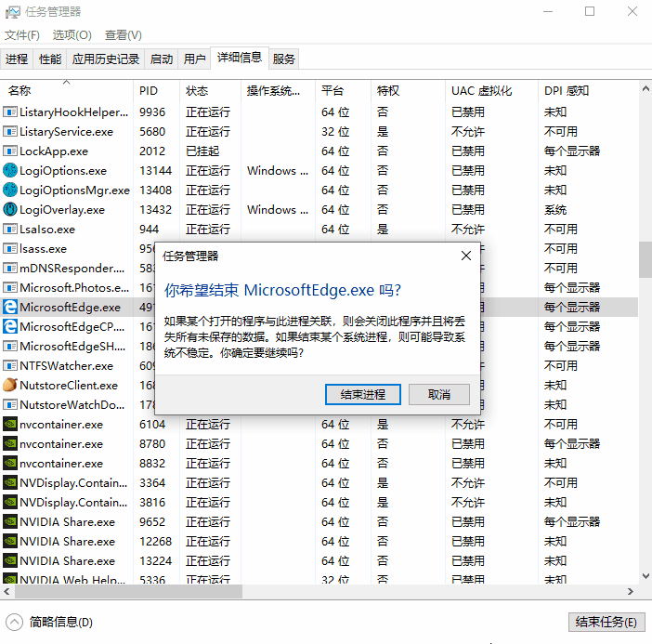
Task: Click the NutstoreClient.exe nut icon
Action: tap(10, 386)
